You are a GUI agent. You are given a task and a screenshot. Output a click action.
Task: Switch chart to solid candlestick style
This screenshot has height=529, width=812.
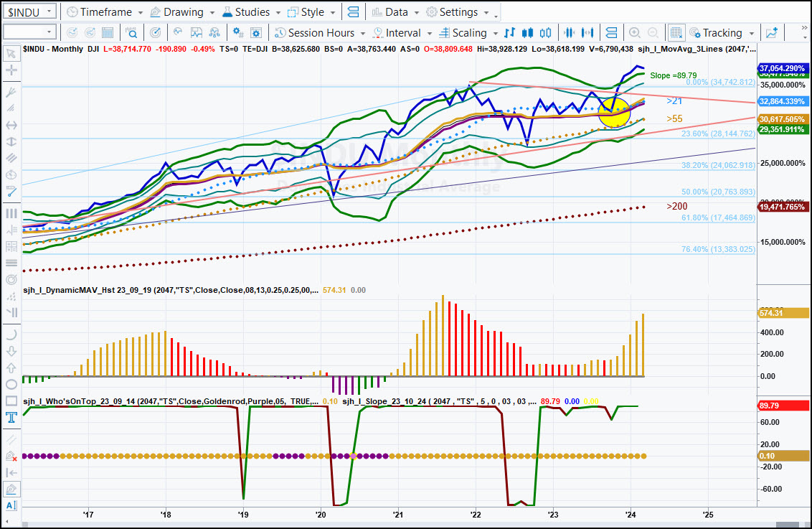tap(528, 32)
